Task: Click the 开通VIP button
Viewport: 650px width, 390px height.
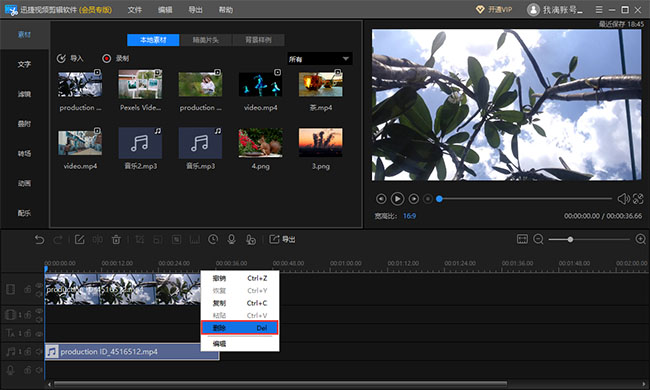Action: click(494, 10)
